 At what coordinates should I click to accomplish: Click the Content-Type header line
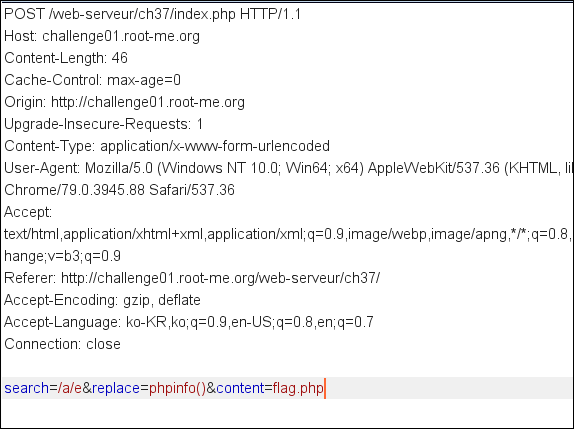167,146
